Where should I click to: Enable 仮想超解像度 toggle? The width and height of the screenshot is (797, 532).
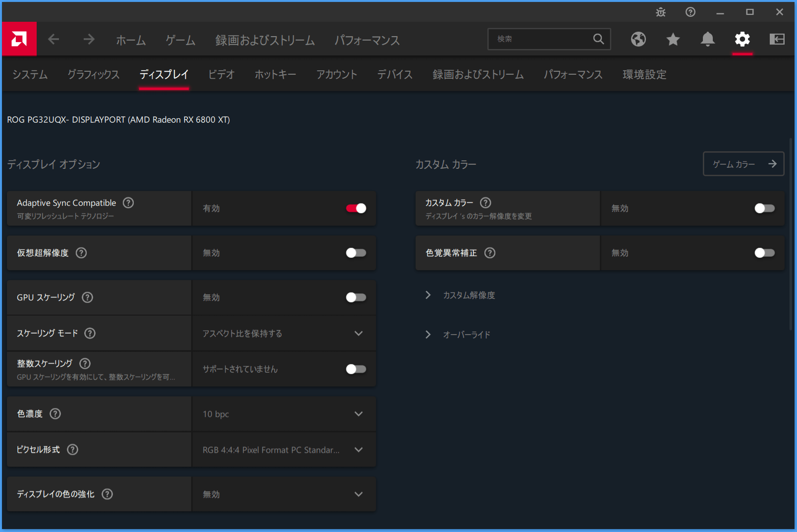[356, 253]
